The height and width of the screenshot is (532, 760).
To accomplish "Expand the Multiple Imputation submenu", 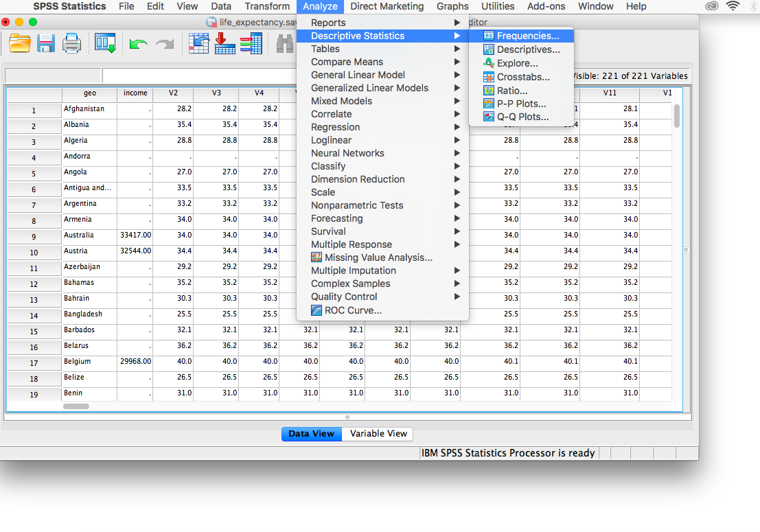I will 382,271.
